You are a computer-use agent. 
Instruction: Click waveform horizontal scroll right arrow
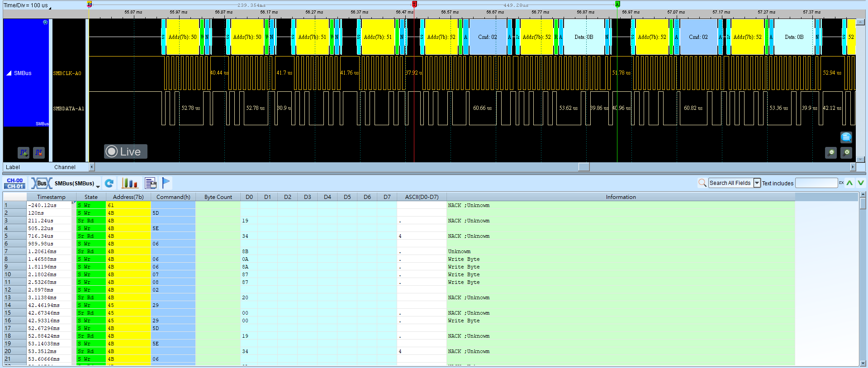[x=853, y=167]
